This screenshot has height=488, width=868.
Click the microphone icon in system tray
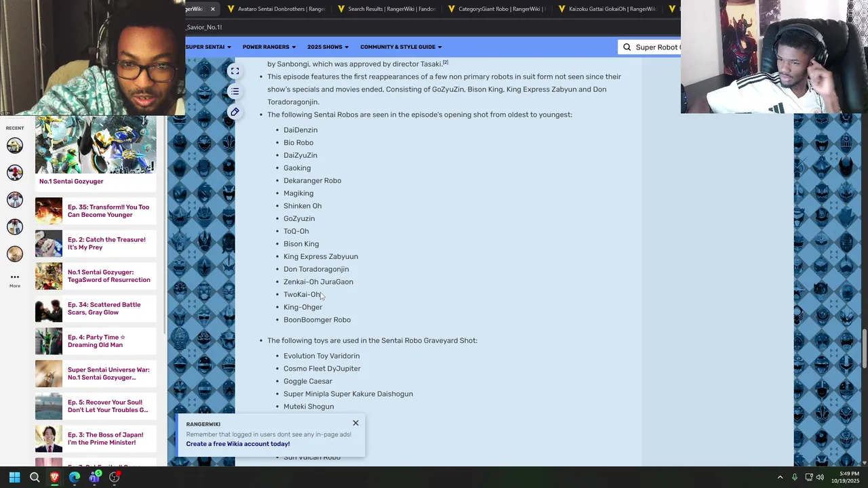794,477
